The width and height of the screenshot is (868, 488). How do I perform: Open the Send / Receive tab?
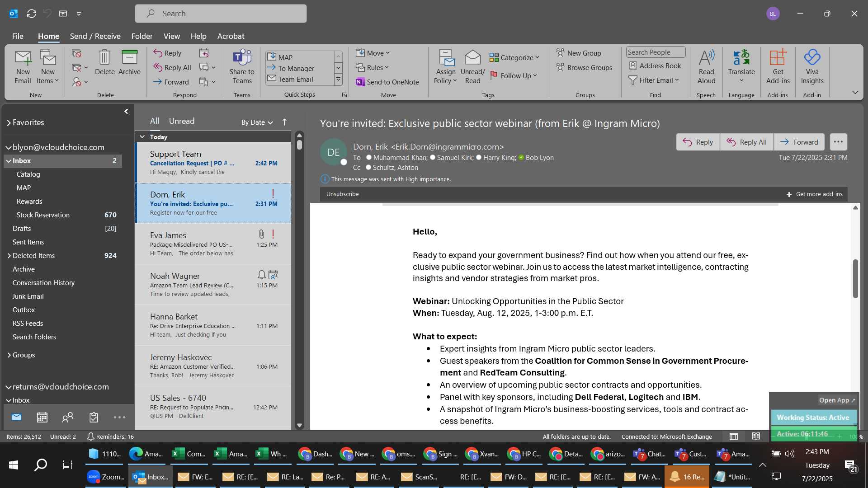point(95,36)
